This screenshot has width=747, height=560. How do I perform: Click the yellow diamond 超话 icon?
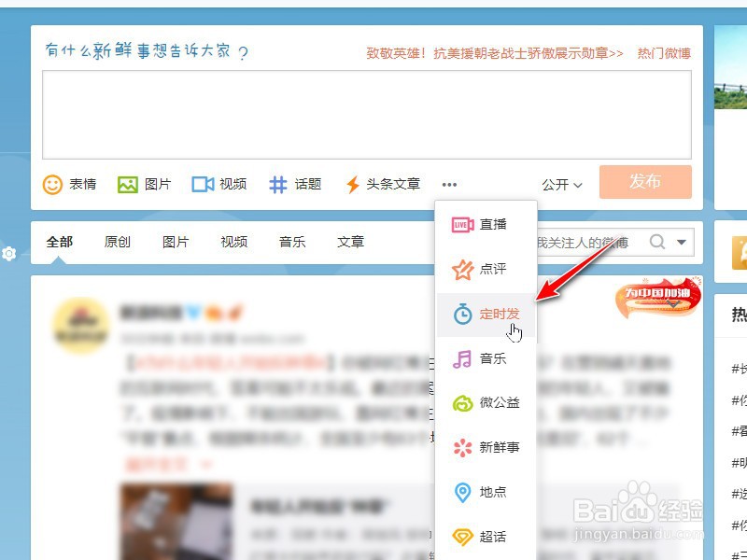coord(462,538)
